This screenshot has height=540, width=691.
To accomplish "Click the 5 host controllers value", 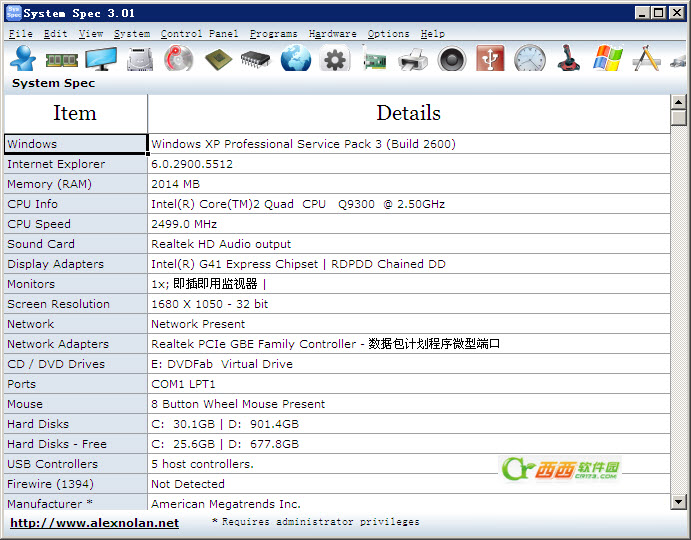I will (x=202, y=464).
